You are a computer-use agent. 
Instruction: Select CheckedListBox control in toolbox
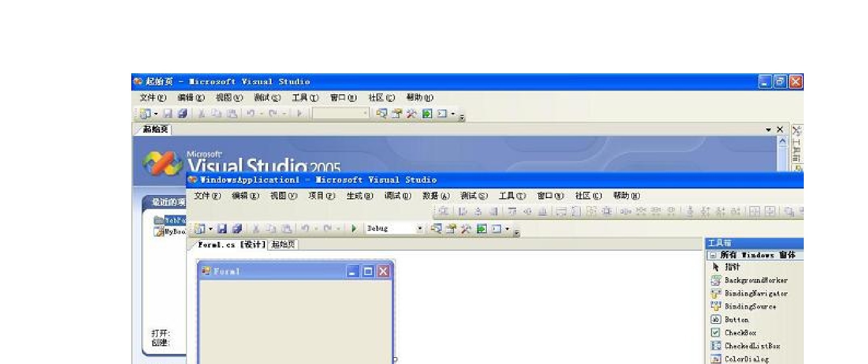[x=746, y=346]
